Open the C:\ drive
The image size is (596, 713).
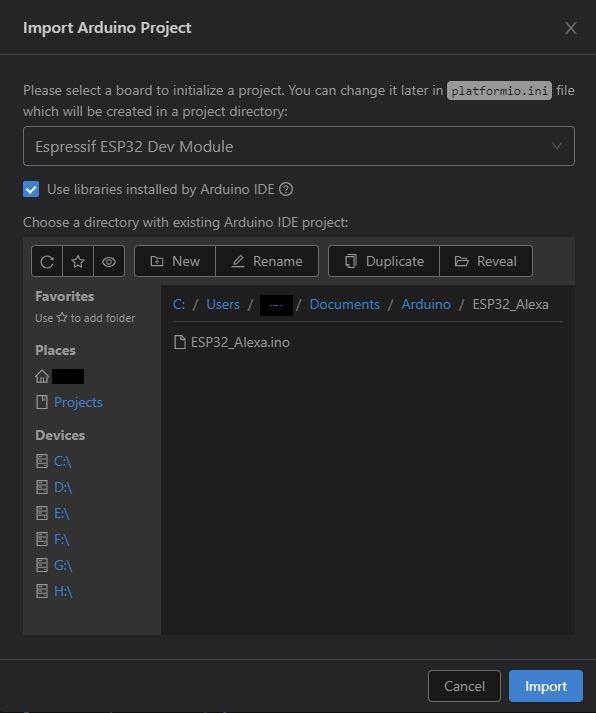pos(54,461)
